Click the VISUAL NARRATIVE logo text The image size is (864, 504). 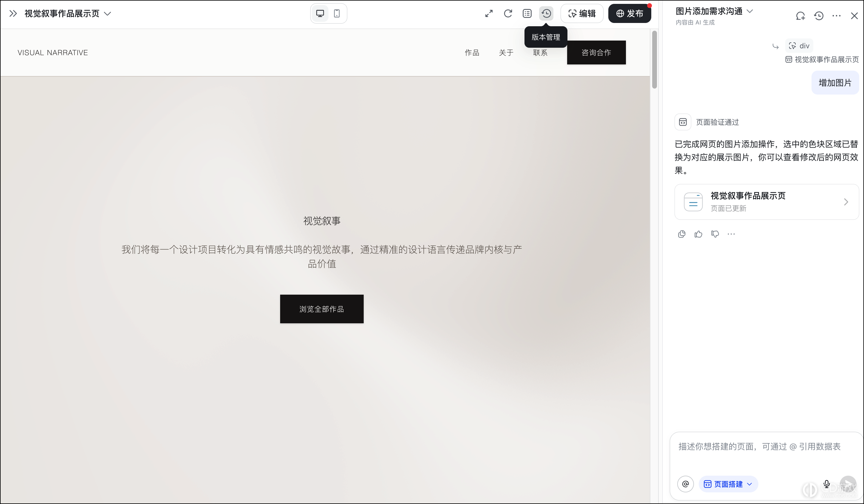[53, 53]
